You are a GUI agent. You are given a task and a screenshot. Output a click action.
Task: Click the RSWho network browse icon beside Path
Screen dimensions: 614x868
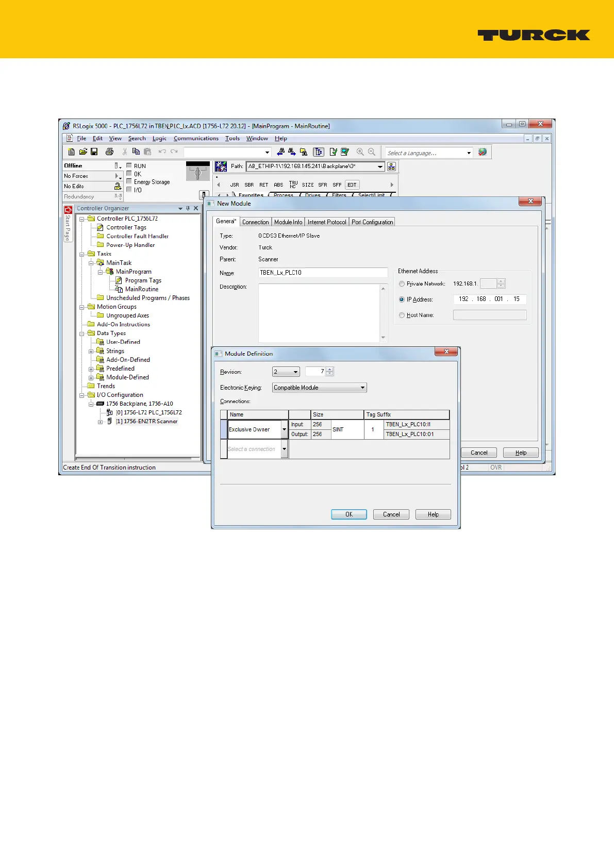(392, 166)
